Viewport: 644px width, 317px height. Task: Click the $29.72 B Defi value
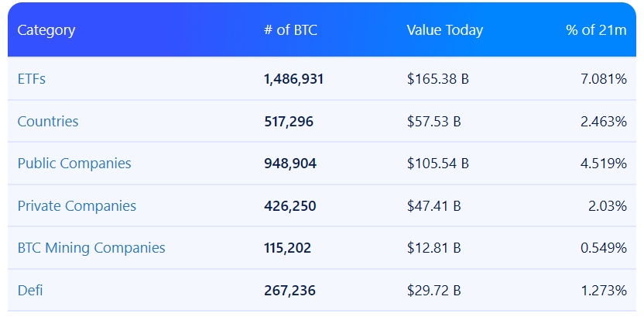(433, 291)
